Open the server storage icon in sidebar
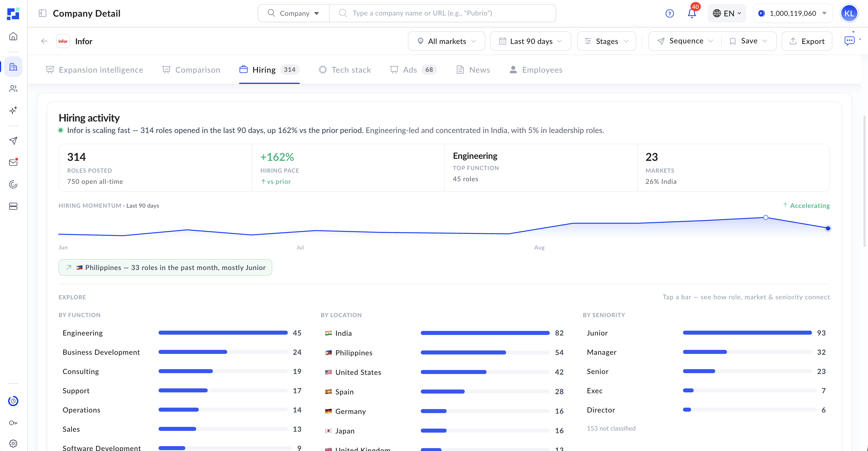The image size is (868, 451). click(x=13, y=206)
